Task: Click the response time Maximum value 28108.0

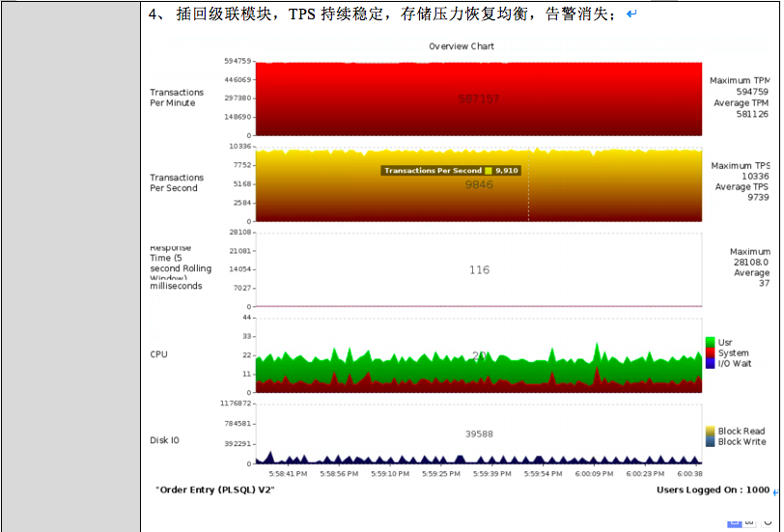Action: 751,262
